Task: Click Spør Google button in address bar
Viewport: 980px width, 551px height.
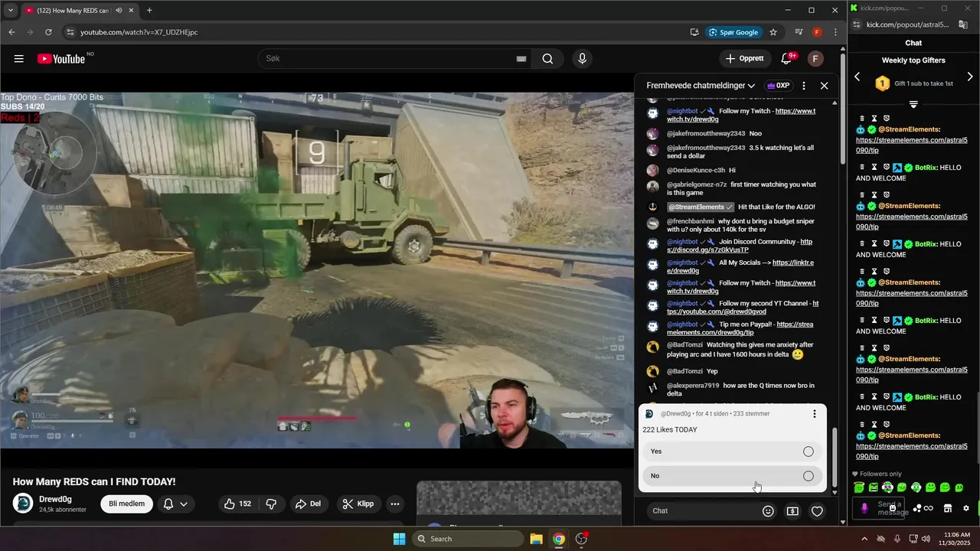Action: click(734, 32)
